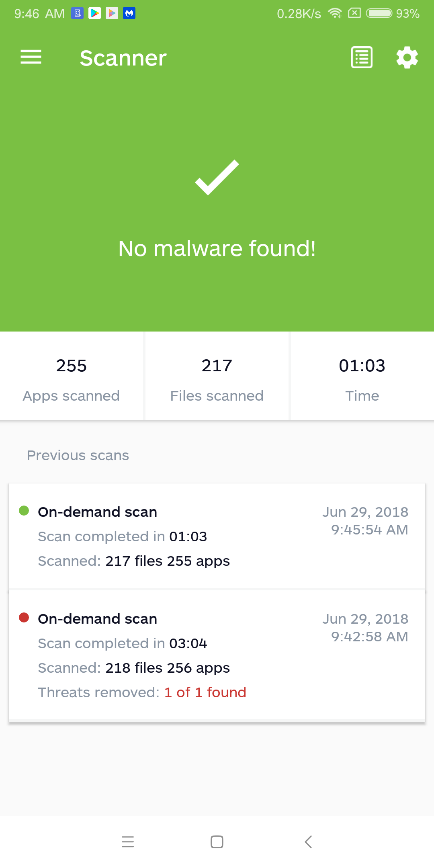Open the scan report list icon
The image size is (434, 868).
pos(362,57)
